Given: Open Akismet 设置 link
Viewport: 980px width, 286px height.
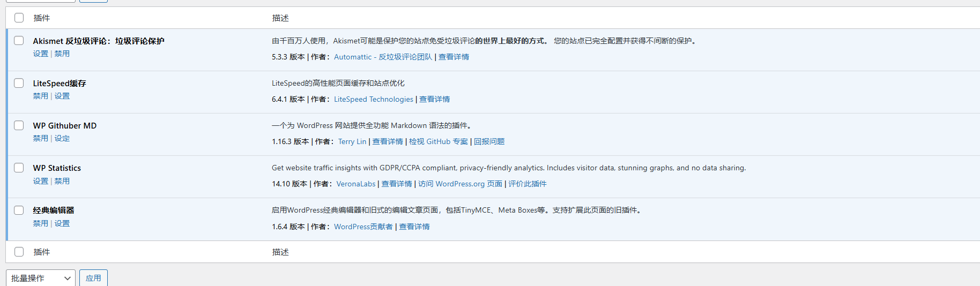Looking at the screenshot, I should coord(40,54).
